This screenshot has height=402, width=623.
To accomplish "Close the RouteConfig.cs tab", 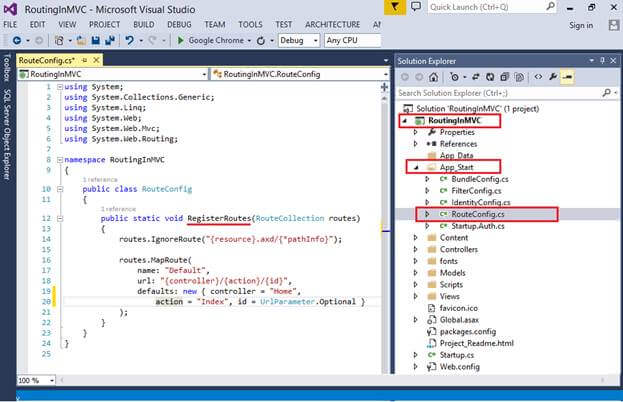I will 96,60.
